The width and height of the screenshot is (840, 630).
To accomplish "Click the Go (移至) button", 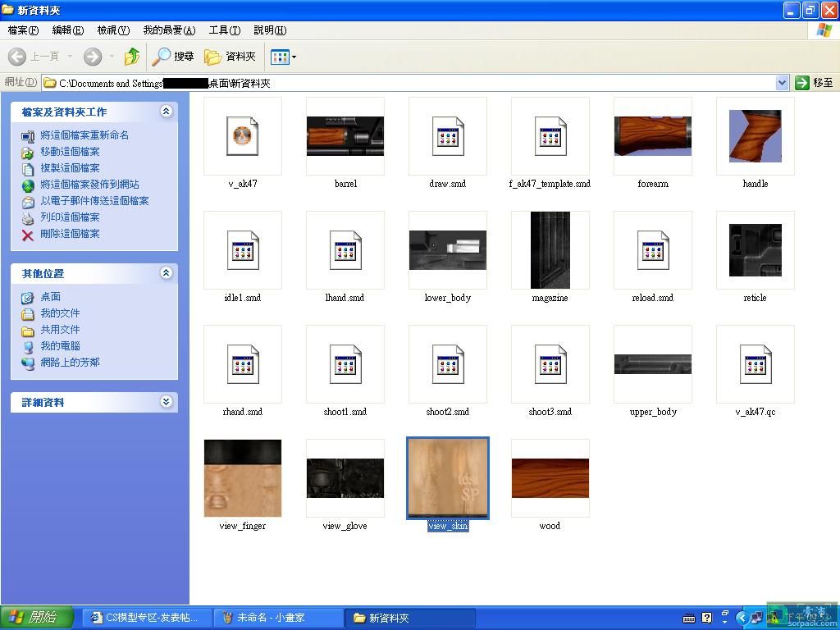I will pyautogui.click(x=815, y=83).
